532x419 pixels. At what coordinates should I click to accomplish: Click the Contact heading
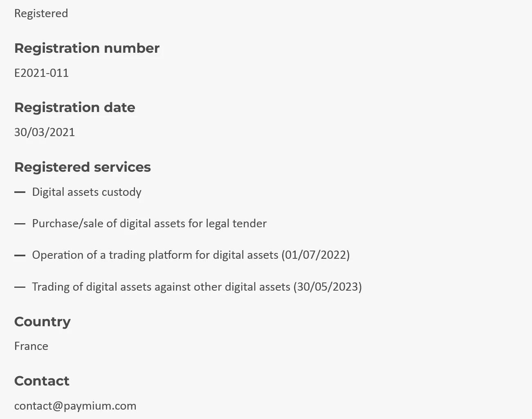(42, 381)
